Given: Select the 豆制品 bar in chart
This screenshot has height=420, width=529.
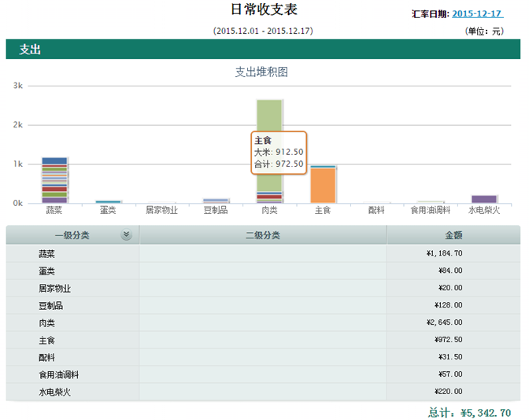Looking at the screenshot, I should (216, 201).
